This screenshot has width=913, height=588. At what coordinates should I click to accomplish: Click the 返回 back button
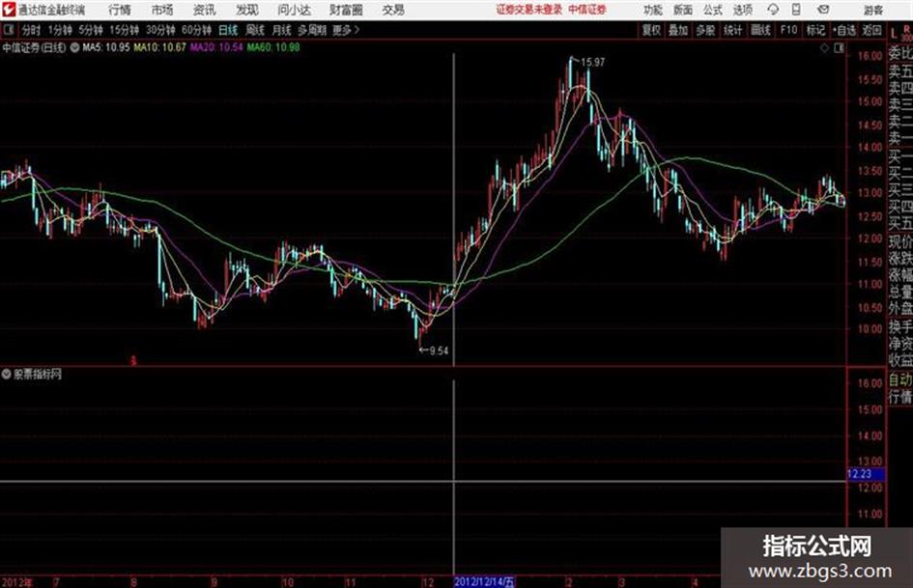click(871, 30)
